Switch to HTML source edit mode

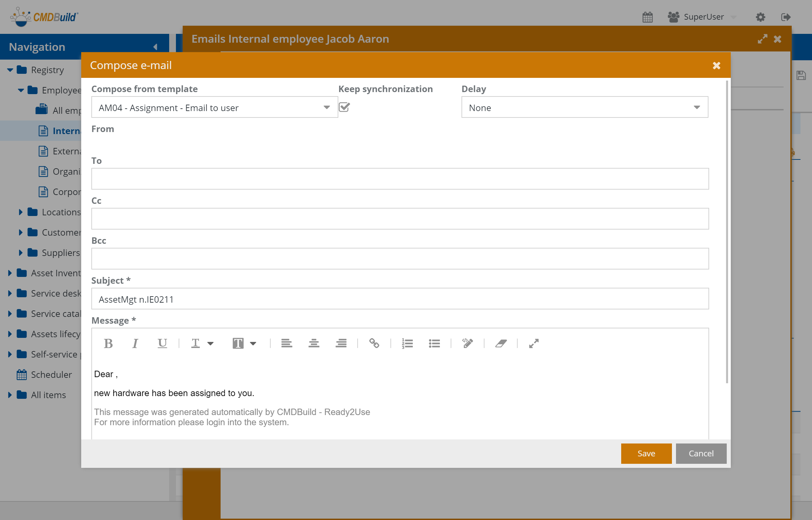click(x=468, y=344)
